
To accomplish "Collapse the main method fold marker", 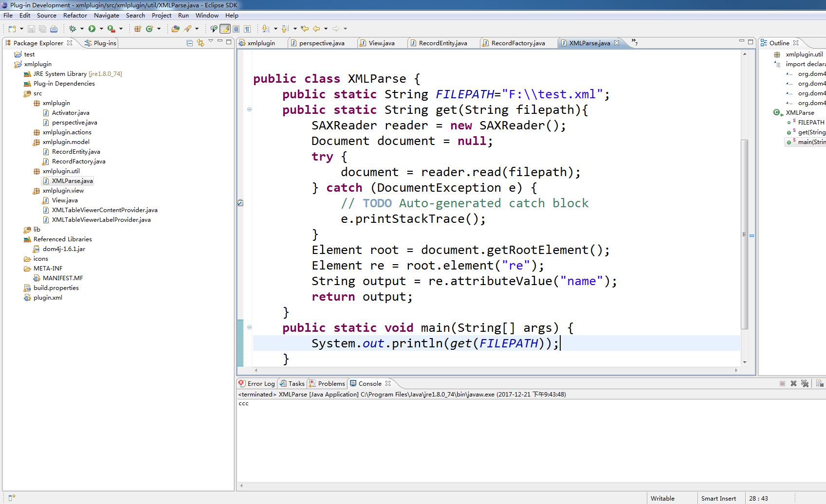I will (x=249, y=327).
